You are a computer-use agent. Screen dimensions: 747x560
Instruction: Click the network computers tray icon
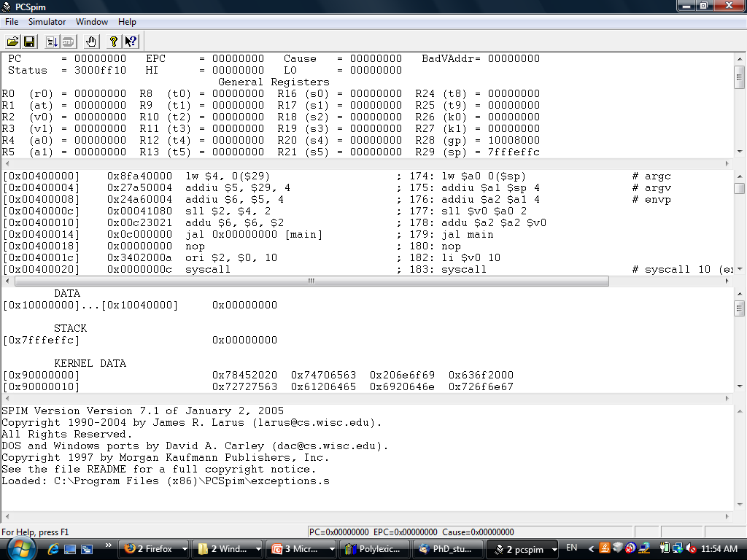point(644,548)
